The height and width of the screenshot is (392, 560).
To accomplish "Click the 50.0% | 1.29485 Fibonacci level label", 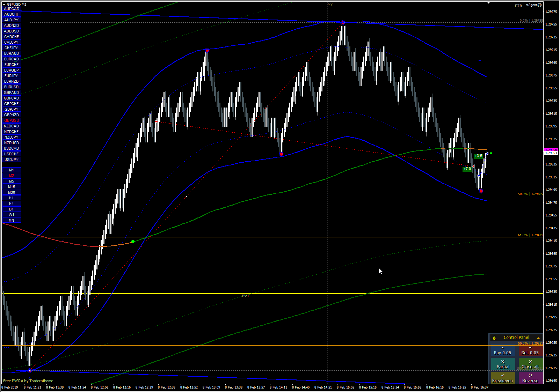I will coord(530,194).
